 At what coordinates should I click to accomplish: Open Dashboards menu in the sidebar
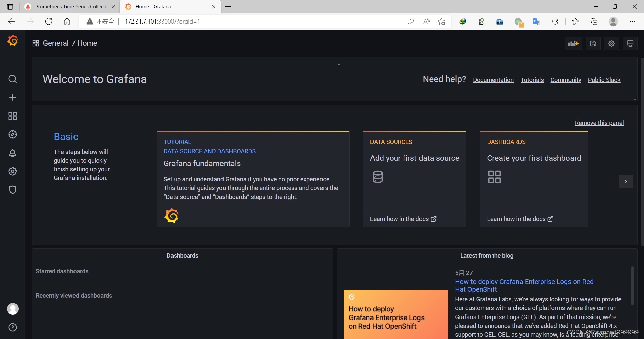point(13,116)
